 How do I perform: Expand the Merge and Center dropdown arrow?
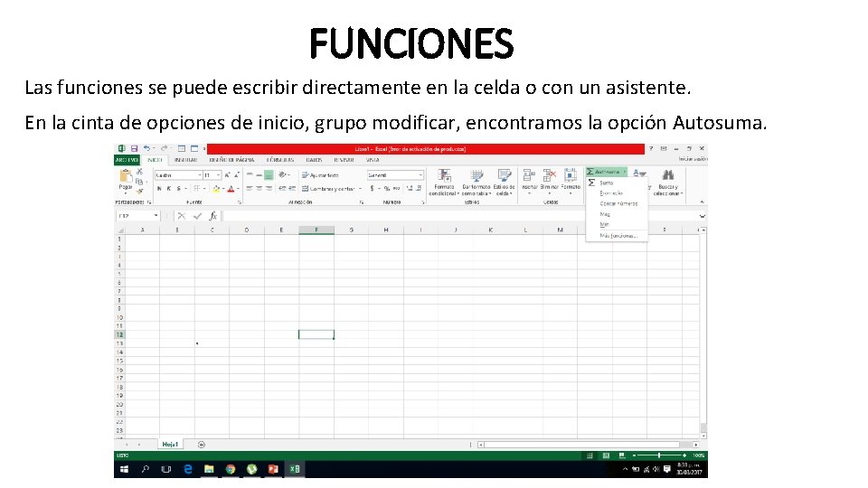[x=361, y=189]
